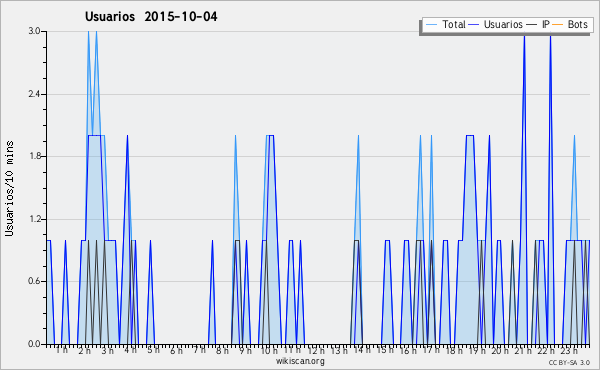Screen dimensions: 600x370
Task: Click the '8 h' x-axis label
Action: click(x=222, y=350)
